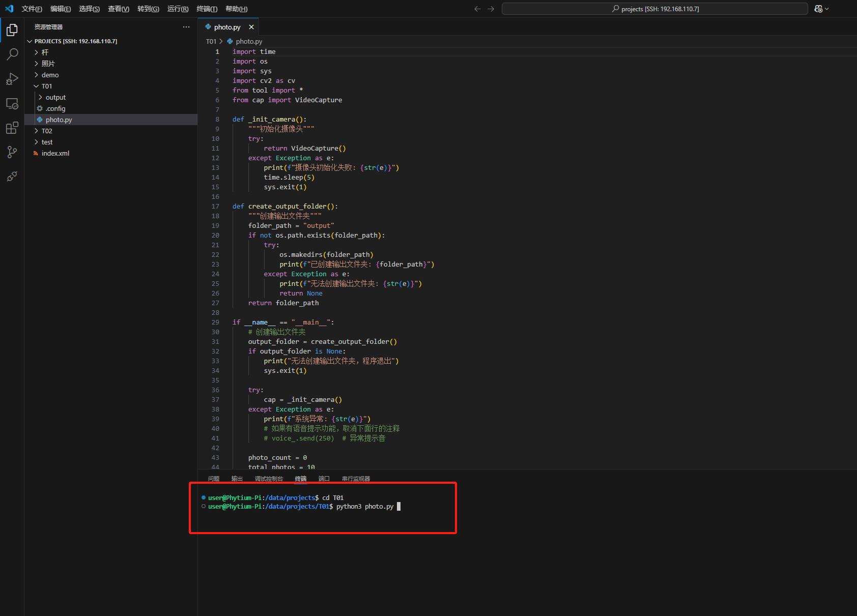The width and height of the screenshot is (857, 616).
Task: Click T01 in the editor breadcrumb
Action: point(211,41)
